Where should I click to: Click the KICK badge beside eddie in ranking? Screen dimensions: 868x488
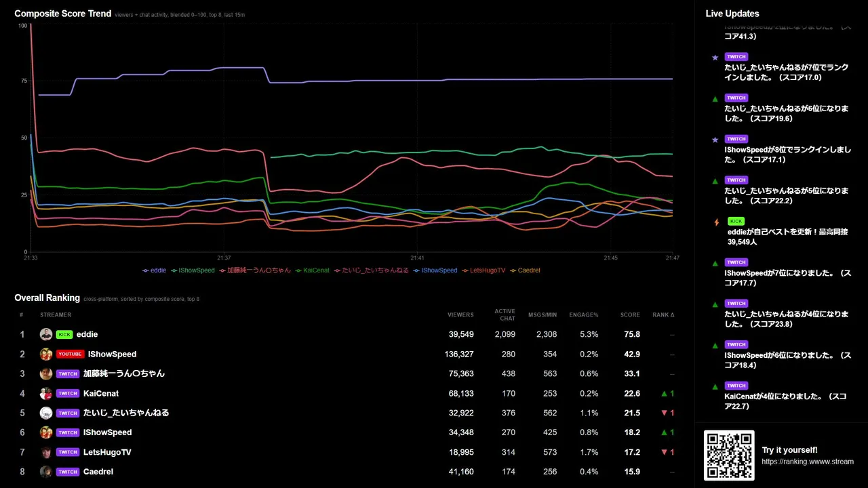point(64,334)
